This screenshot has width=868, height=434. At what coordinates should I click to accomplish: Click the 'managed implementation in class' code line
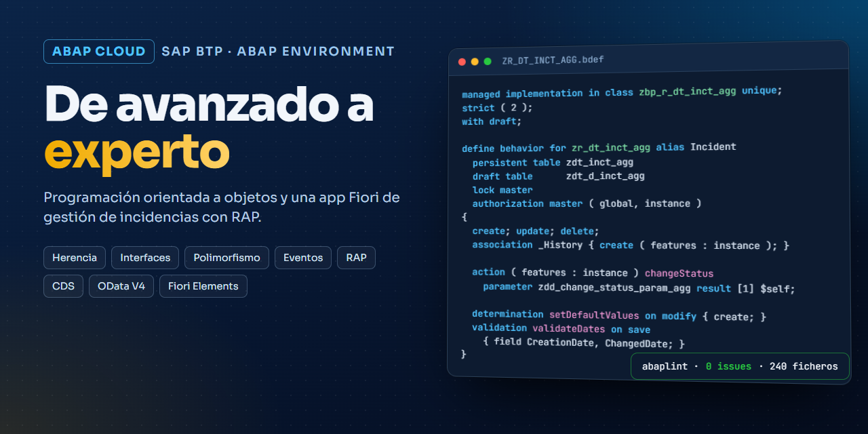[x=622, y=92]
